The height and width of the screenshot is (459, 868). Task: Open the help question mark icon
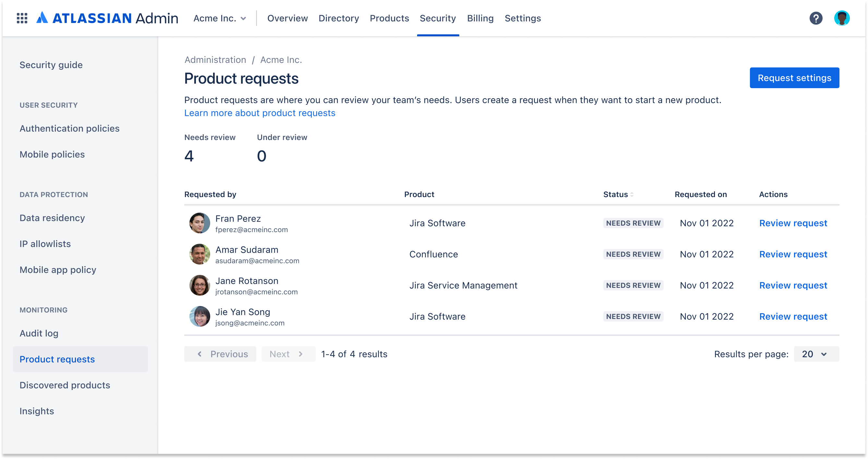[816, 18]
